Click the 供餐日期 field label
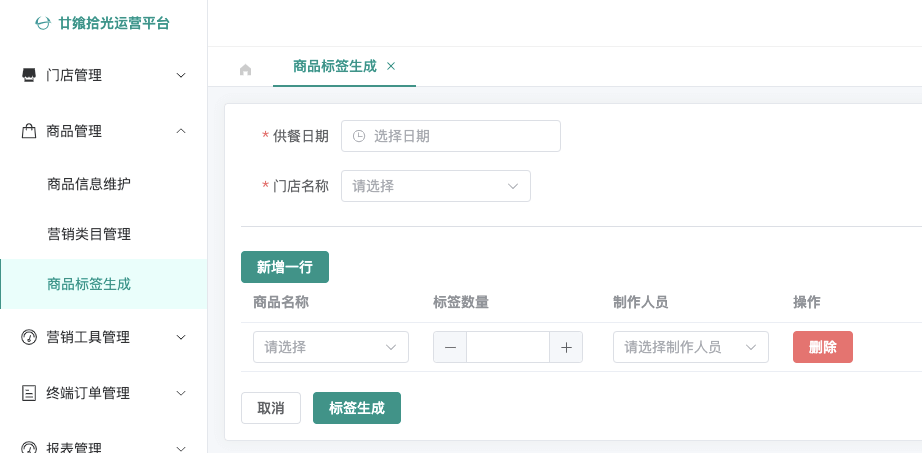 point(300,136)
